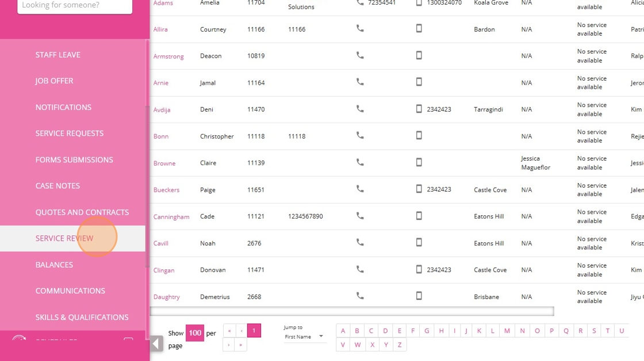Open the Allira staff record link
The height and width of the screenshot is (361, 644).
tap(160, 29)
